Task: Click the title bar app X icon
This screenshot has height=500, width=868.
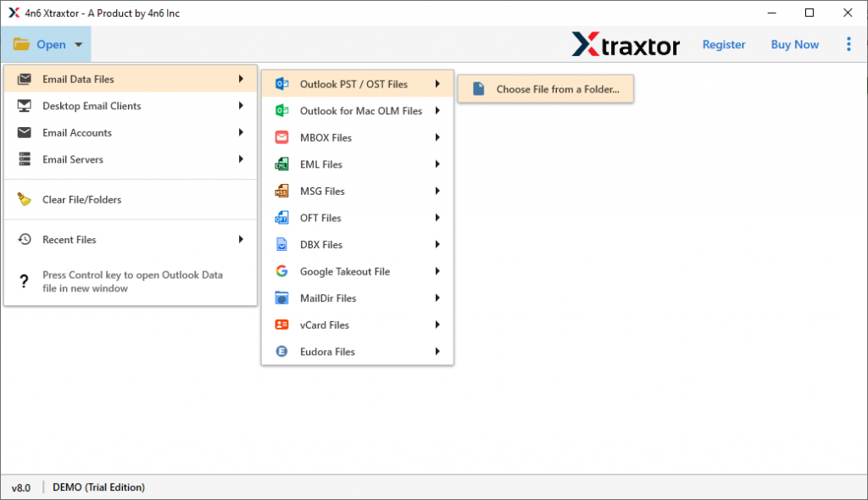Action: 14,13
